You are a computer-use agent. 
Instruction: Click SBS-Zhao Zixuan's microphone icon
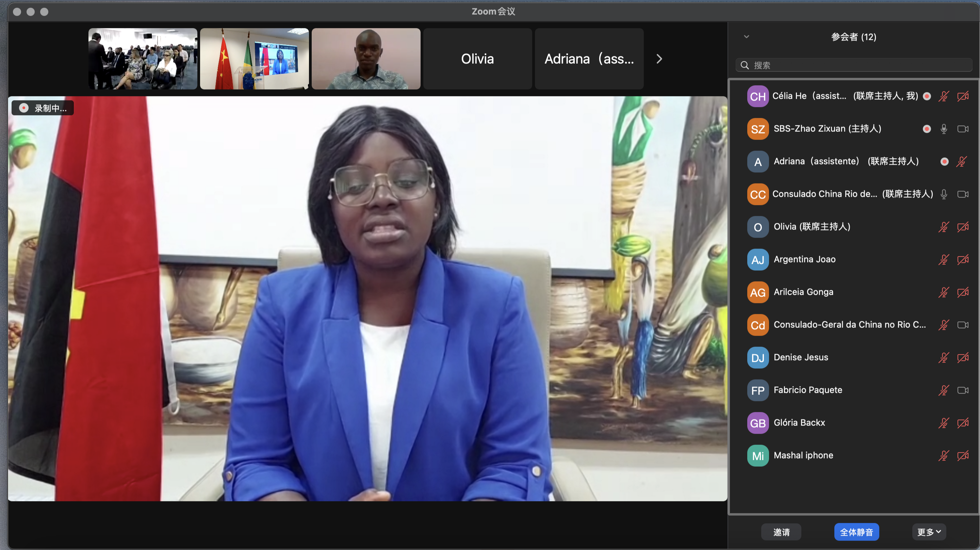[944, 129]
